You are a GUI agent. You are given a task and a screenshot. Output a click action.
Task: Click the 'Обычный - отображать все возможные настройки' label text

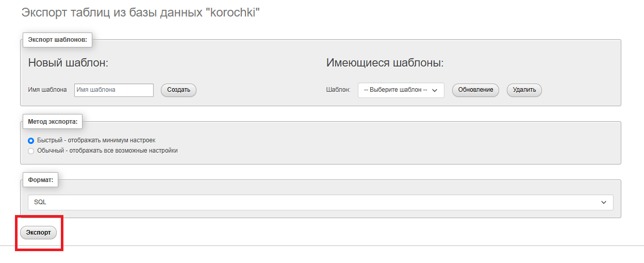[x=107, y=151]
